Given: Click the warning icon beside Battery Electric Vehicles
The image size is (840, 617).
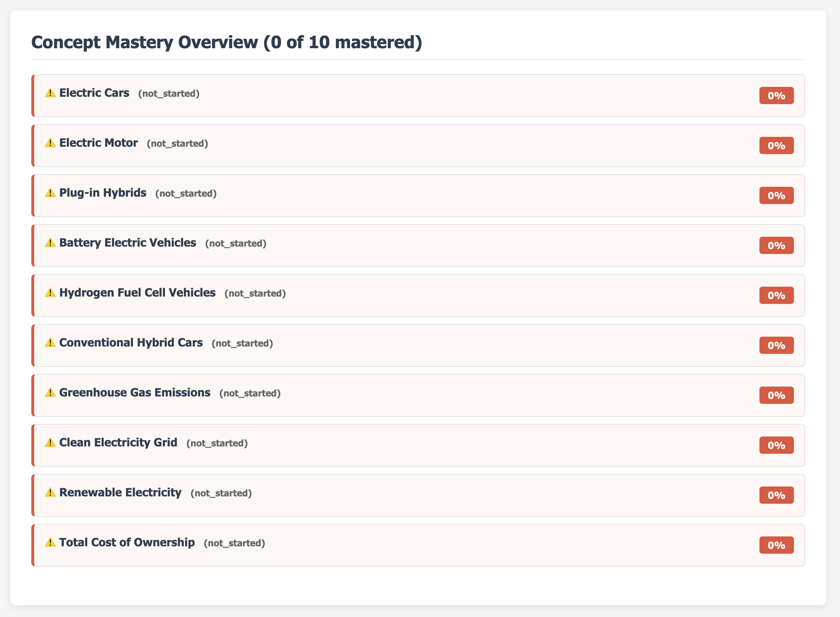Looking at the screenshot, I should [x=50, y=243].
